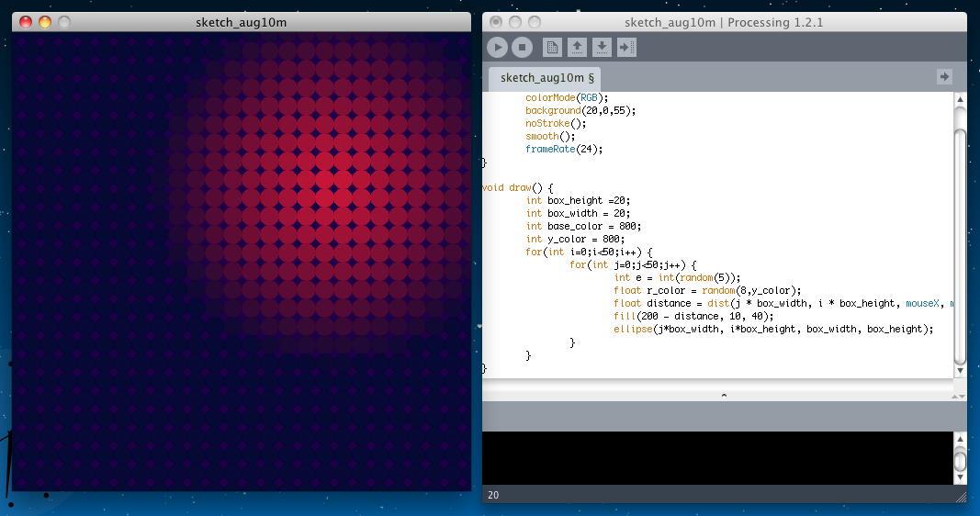Open the tab menu arrow button
The height and width of the screenshot is (516, 980).
[944, 77]
